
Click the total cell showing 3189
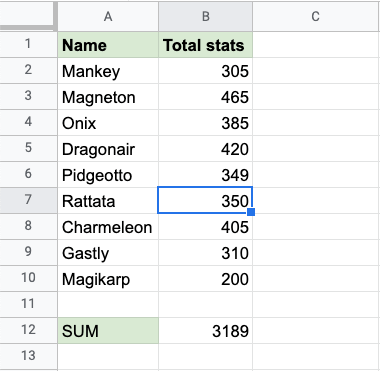point(206,331)
